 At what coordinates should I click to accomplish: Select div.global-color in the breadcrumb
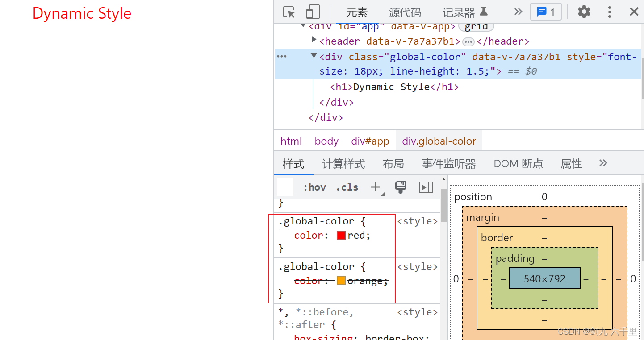pyautogui.click(x=439, y=141)
